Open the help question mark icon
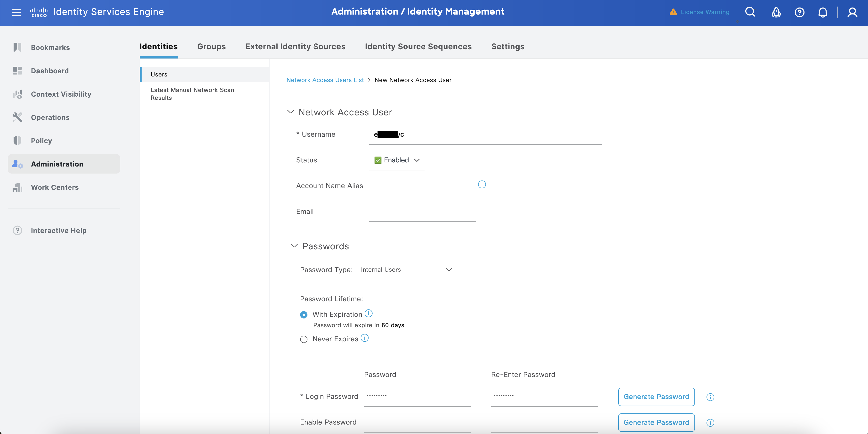This screenshot has width=868, height=434. click(800, 12)
